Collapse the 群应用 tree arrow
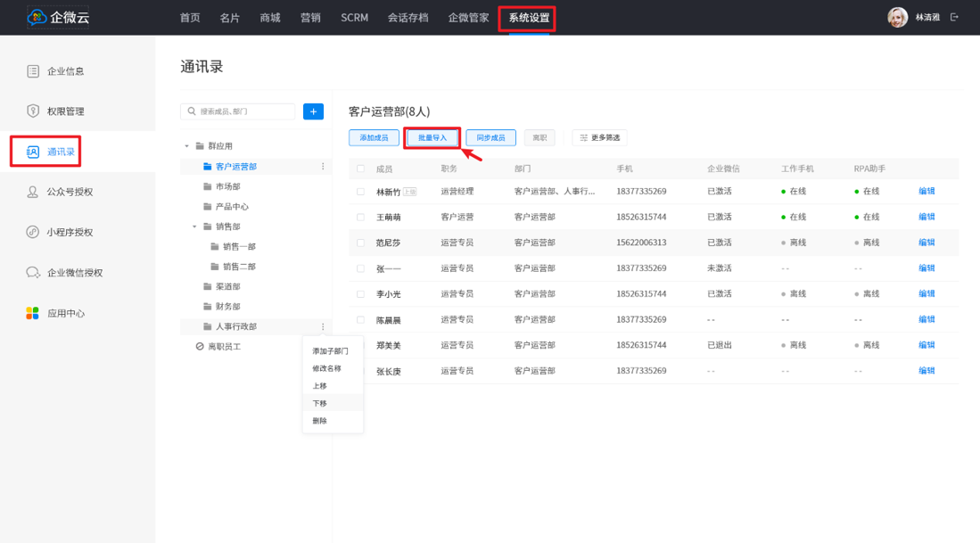 pos(186,146)
